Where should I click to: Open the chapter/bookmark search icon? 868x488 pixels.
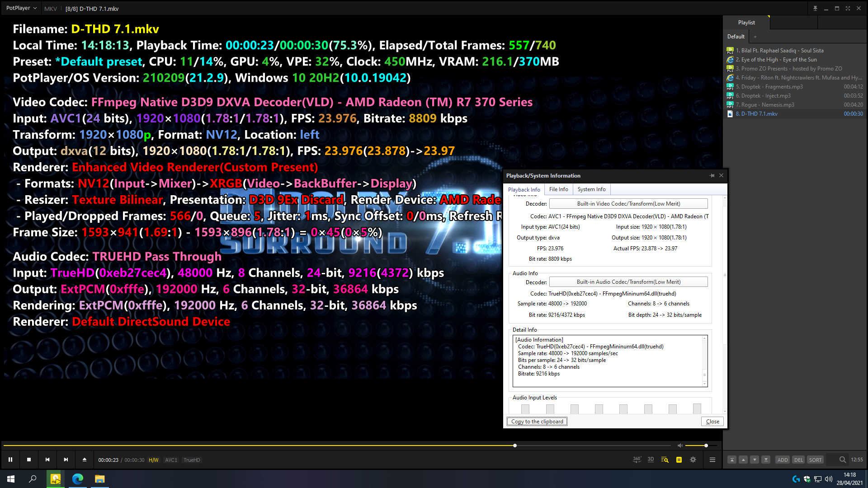[x=665, y=460]
